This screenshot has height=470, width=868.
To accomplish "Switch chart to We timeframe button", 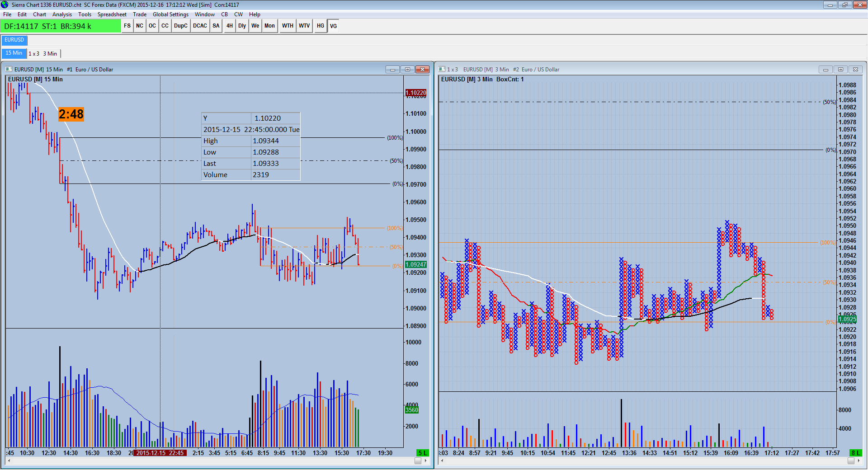I will click(x=255, y=26).
